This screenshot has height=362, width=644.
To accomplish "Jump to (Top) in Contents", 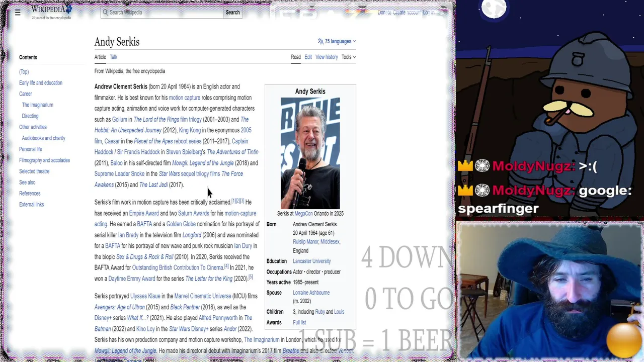I will (x=24, y=72).
